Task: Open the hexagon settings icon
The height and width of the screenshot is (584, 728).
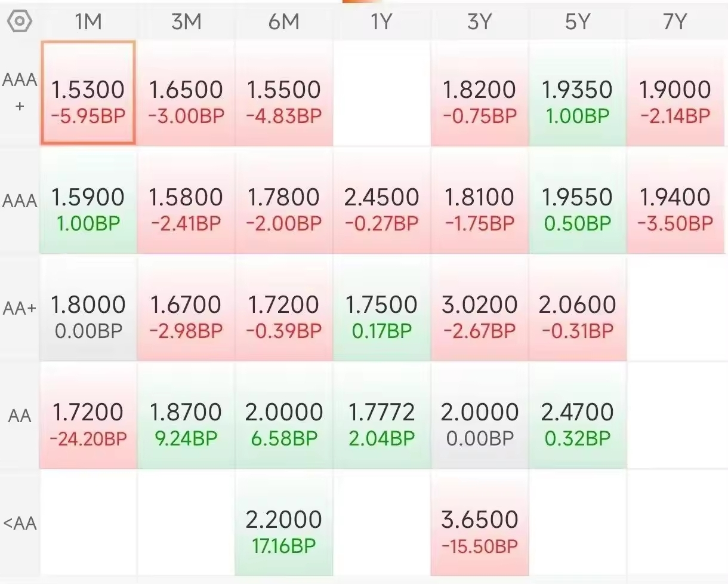Action: point(20,21)
